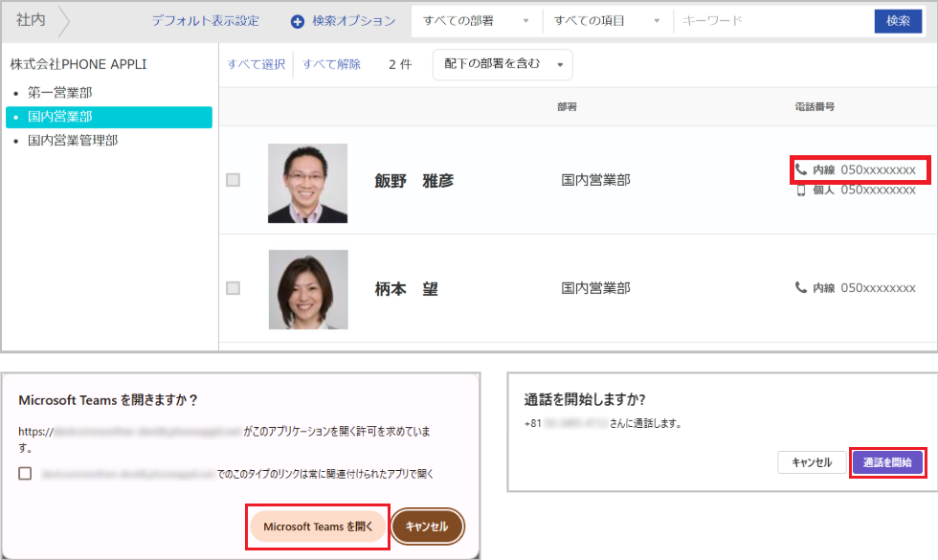Viewport: 938px width, 560px height.
Task: Click 柄本 望's 内線 050 number
Action: coord(879,288)
